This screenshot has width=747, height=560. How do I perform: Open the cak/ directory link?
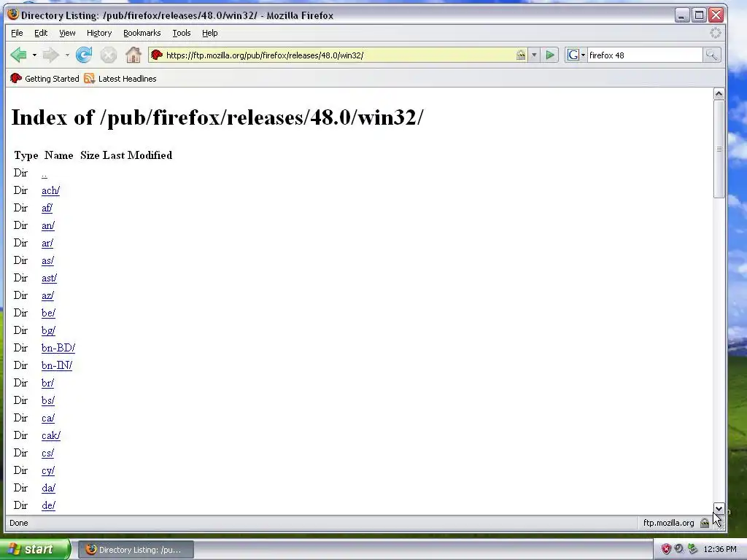[51, 436]
